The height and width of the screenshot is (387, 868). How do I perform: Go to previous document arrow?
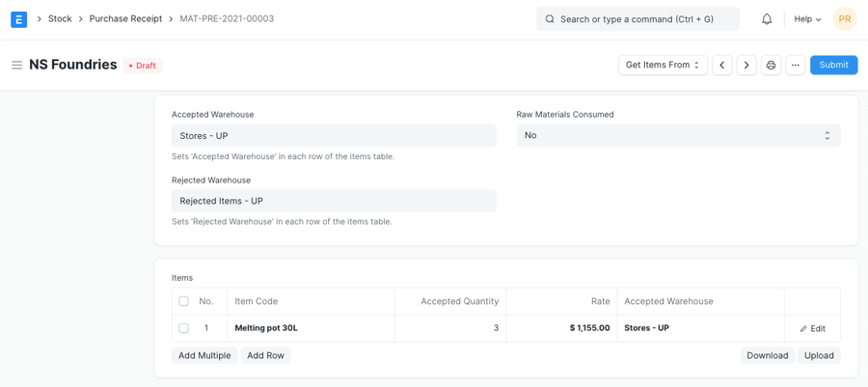click(x=722, y=66)
